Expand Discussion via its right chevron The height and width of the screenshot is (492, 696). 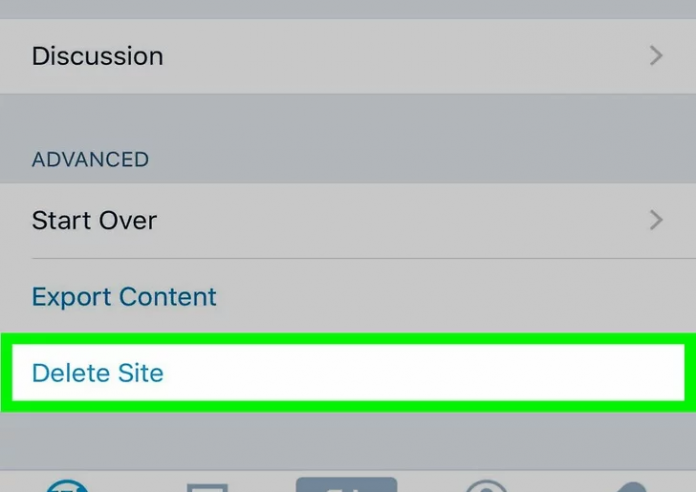(x=656, y=56)
